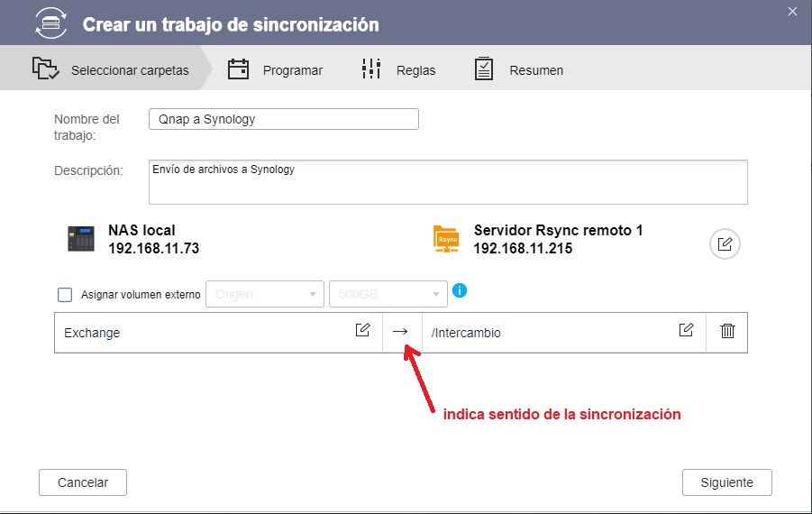Open the Origen dropdown

[264, 294]
